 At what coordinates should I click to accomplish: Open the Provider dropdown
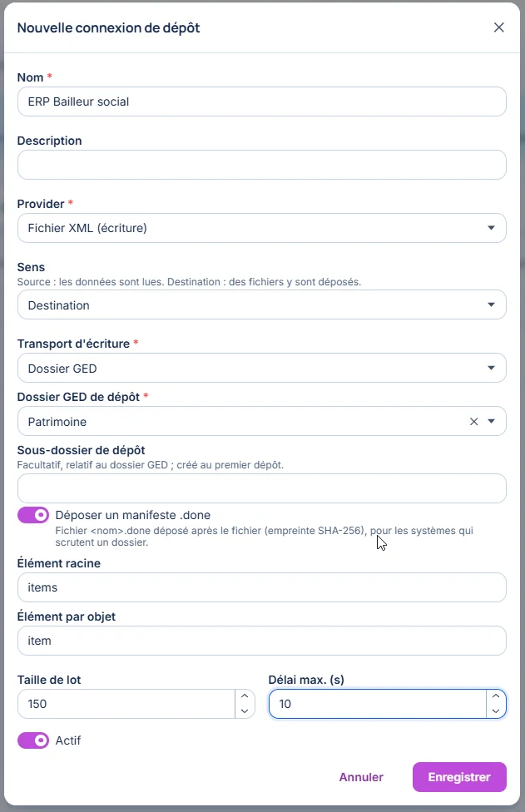[x=262, y=228]
